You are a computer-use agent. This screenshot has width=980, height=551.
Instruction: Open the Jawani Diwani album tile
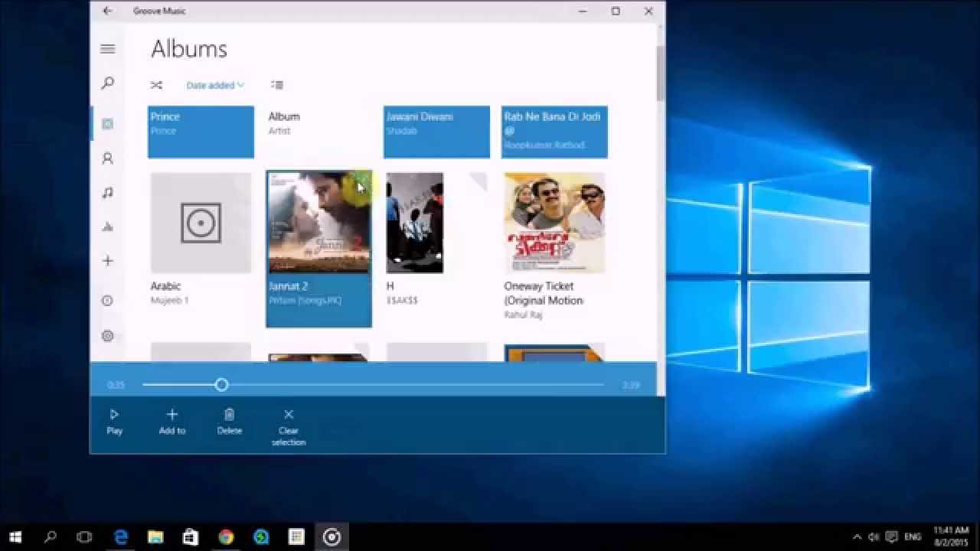coord(436,132)
